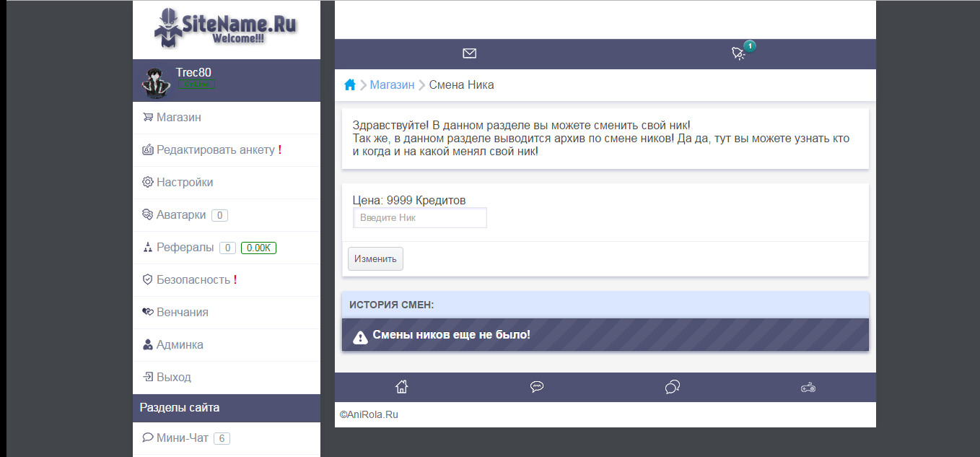Click the home icon in breadcrumb
Viewport: 980px width, 457px height.
(x=350, y=85)
